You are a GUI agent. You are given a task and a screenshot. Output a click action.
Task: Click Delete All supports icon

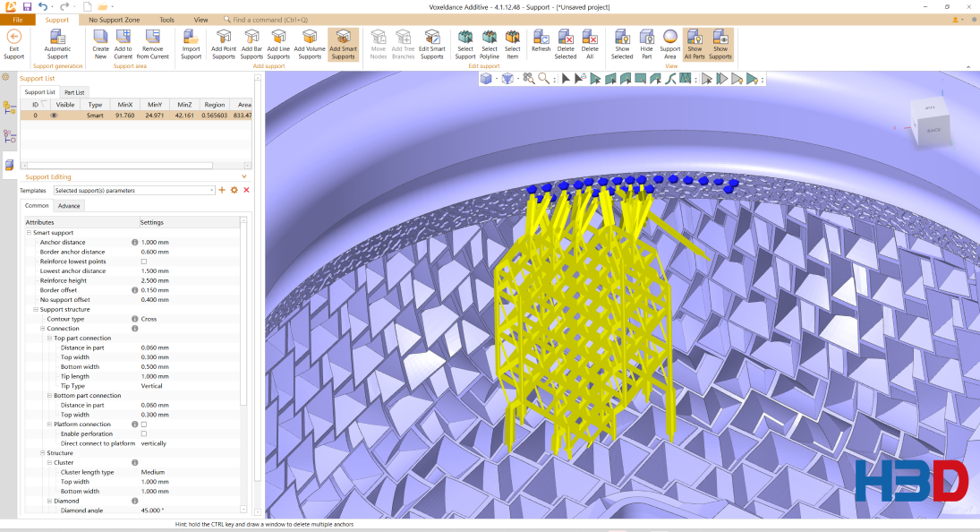[x=589, y=42]
